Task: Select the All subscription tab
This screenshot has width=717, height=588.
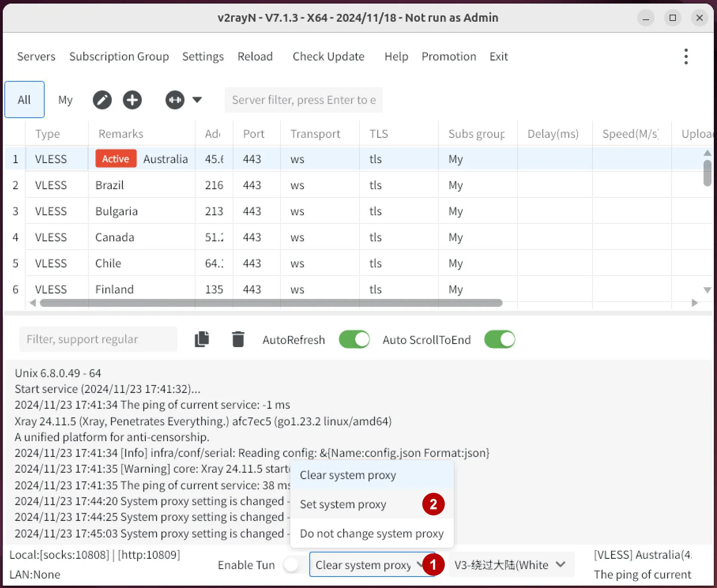Action: [24, 100]
